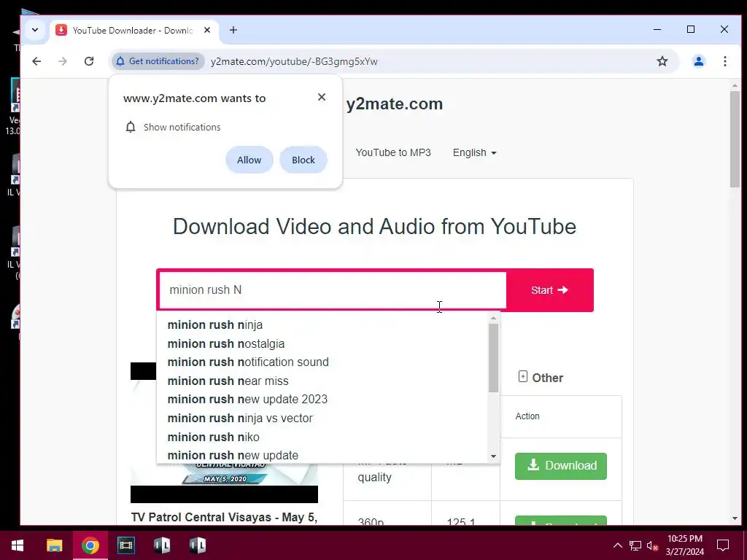Show hidden system tray icons
Viewport: 747px width, 560px height.
(617, 545)
